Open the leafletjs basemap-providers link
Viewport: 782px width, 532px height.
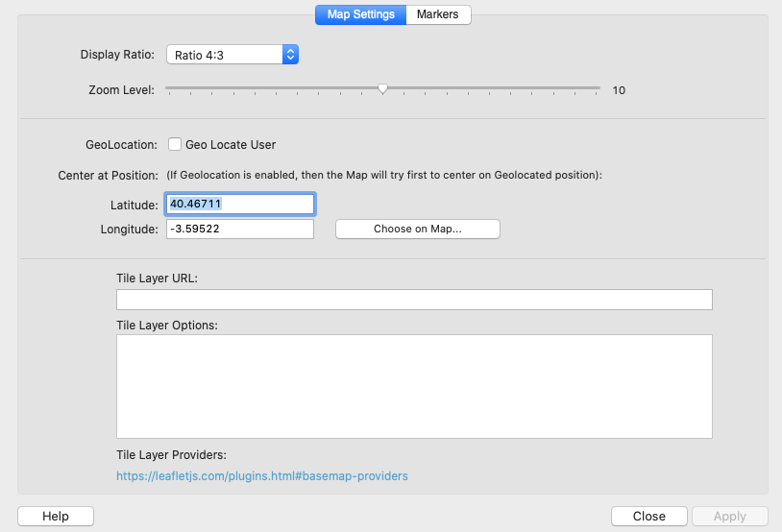point(262,475)
